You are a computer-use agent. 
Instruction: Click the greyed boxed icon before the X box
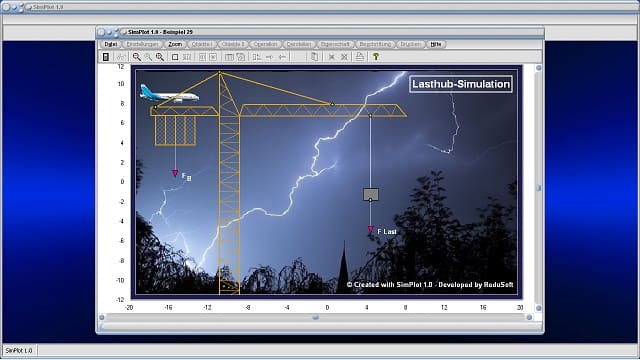[x=202, y=57]
